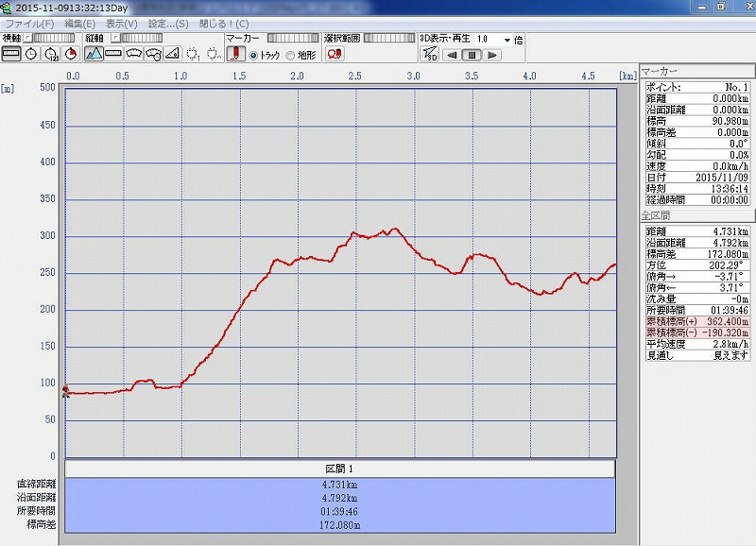Click the 全区間 panel header
This screenshot has width=756, height=546.
click(696, 215)
